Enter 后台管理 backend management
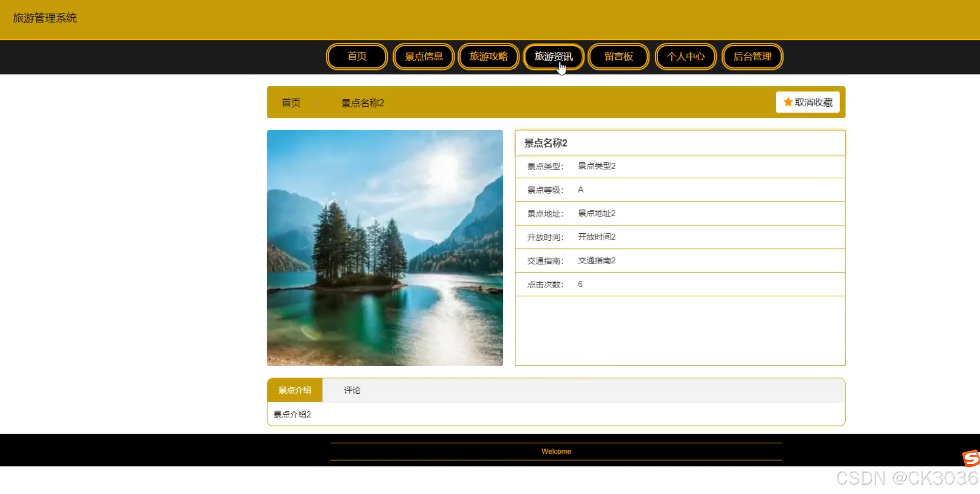The height and width of the screenshot is (494, 980). tap(752, 56)
